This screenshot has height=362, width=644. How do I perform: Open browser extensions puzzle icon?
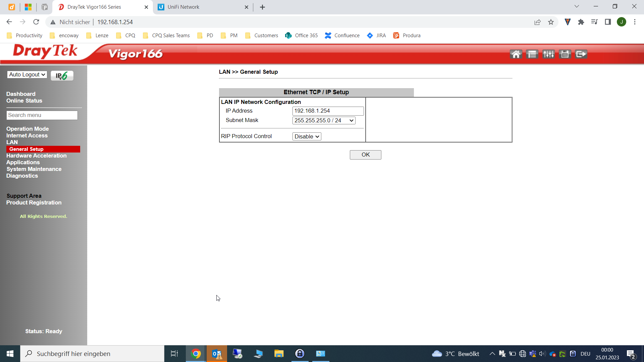click(x=581, y=22)
